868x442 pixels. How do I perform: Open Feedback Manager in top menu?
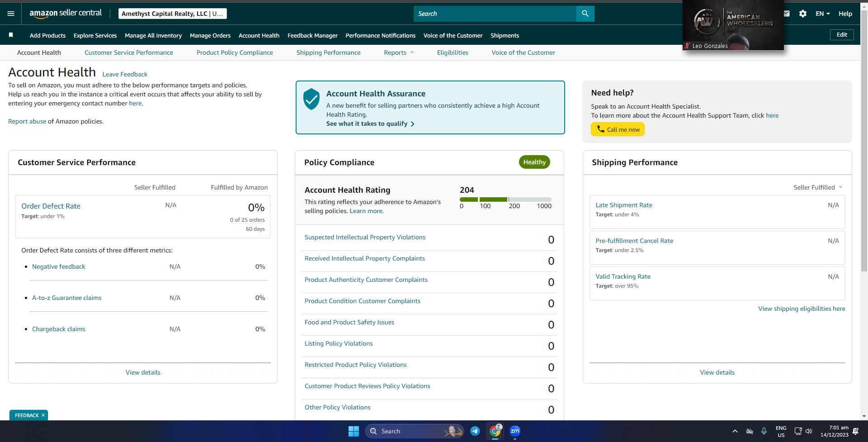312,35
